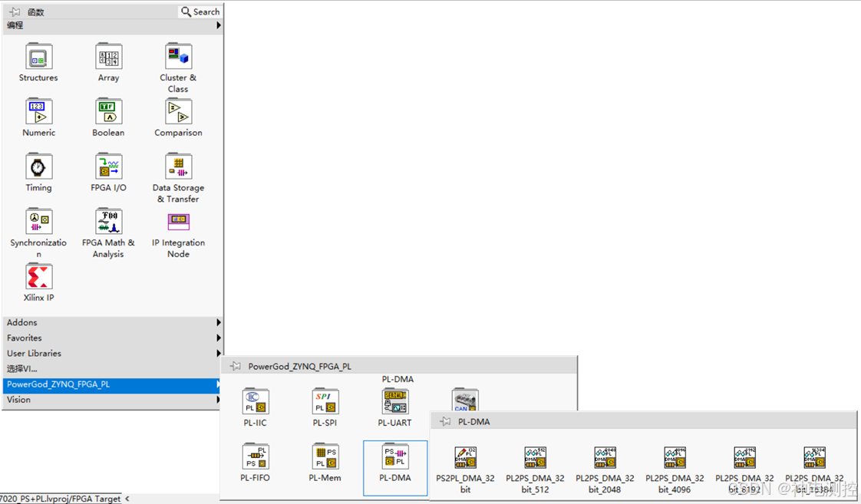Screen dimensions: 861x504
Task: Expand the Vision category
Action: click(x=113, y=400)
